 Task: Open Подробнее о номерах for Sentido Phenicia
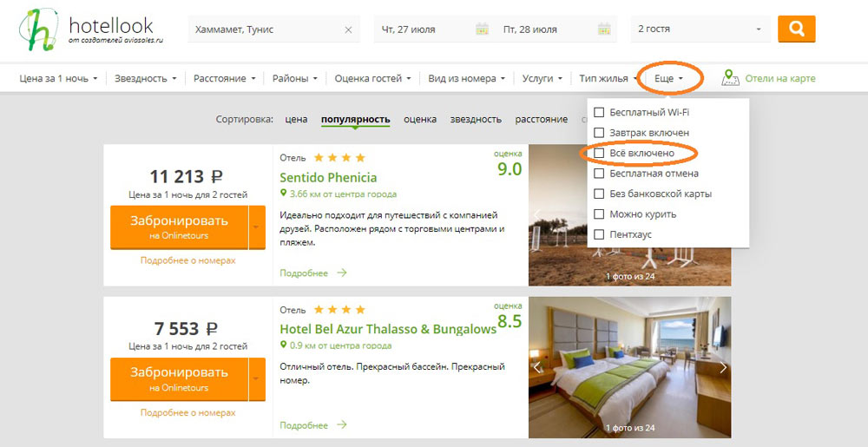(x=187, y=260)
